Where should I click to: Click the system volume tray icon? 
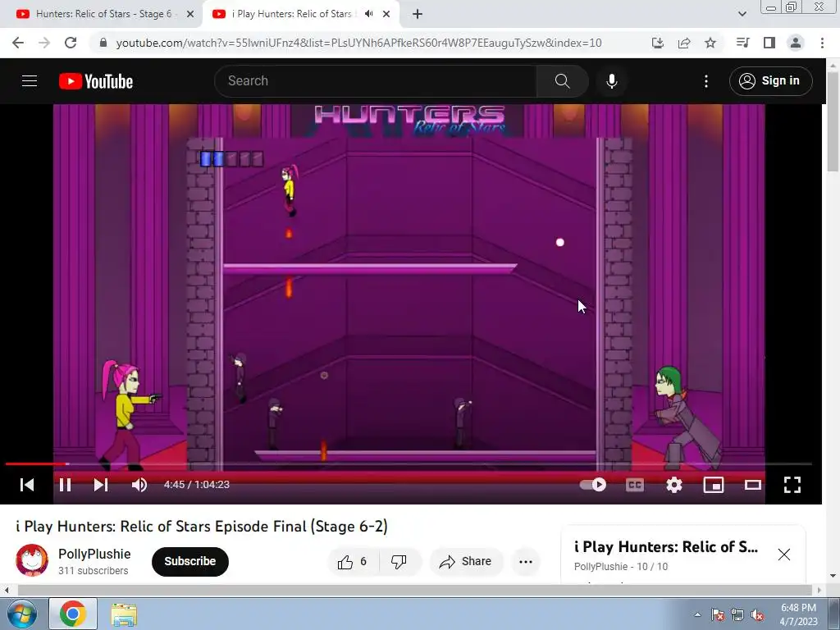[757, 614]
